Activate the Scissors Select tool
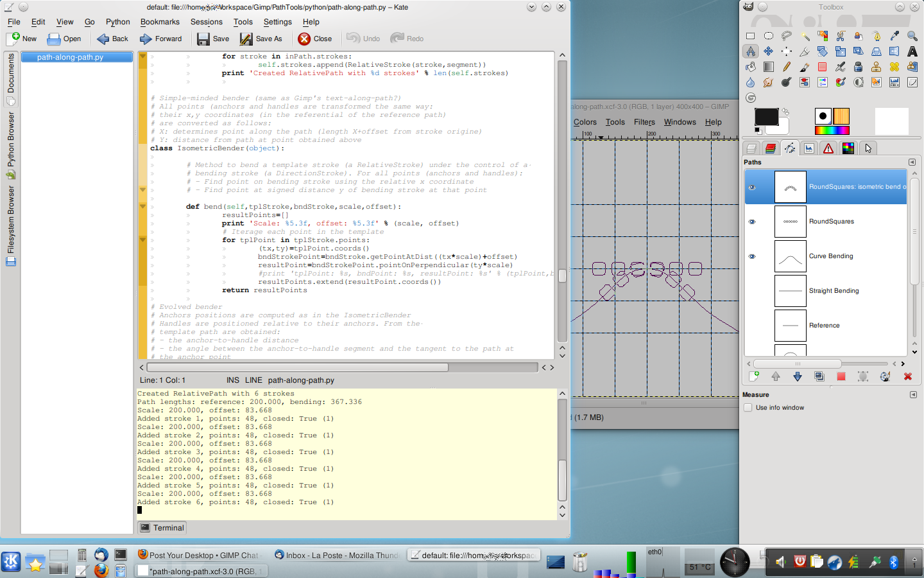Viewport: 924px width, 578px height. coord(841,36)
